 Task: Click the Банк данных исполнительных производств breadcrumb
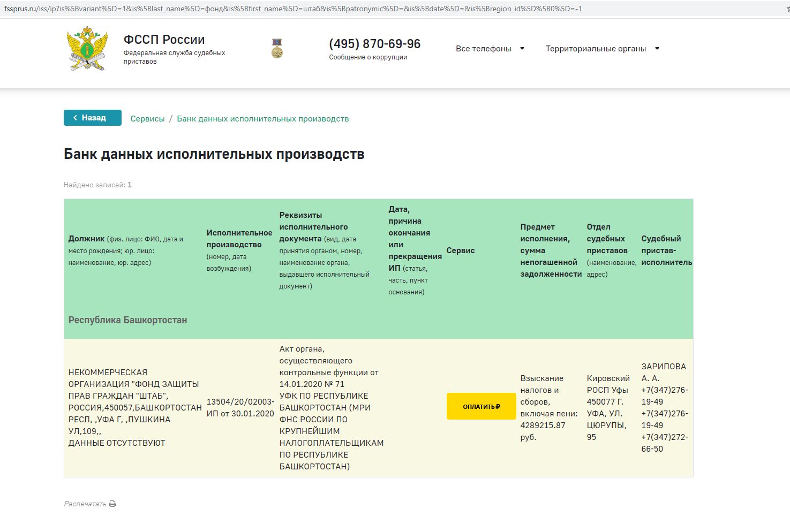pos(262,118)
